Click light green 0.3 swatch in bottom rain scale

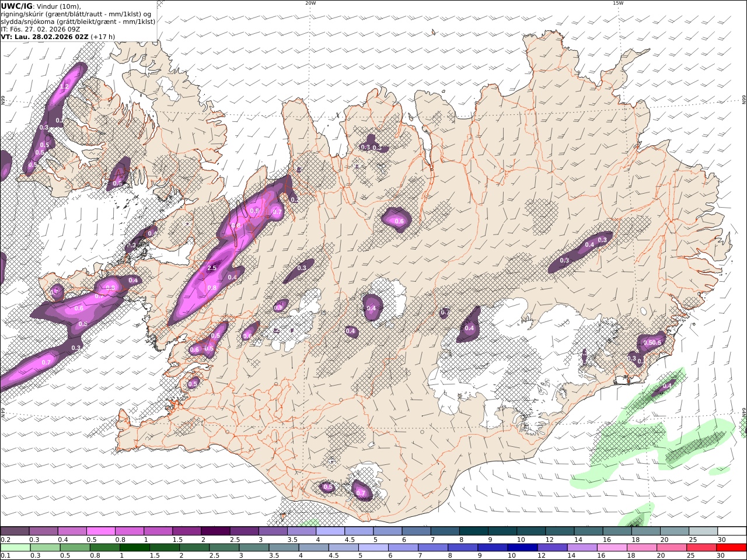pyautogui.click(x=46, y=548)
